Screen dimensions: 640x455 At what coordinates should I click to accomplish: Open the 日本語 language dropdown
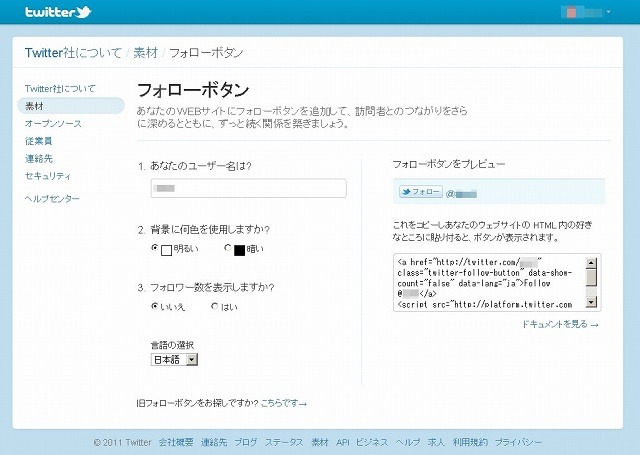coord(174,360)
